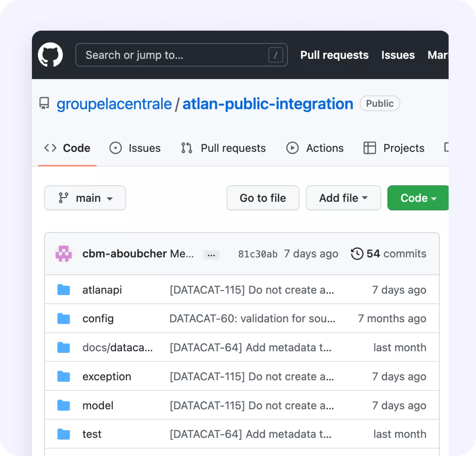The width and height of the screenshot is (476, 456).
Task: Open the exception folder
Action: (107, 377)
